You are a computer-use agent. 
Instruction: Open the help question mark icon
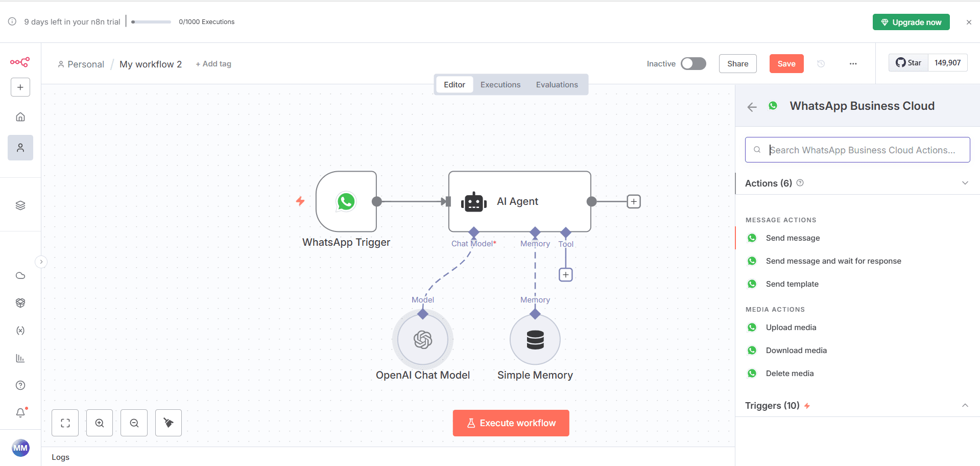20,385
